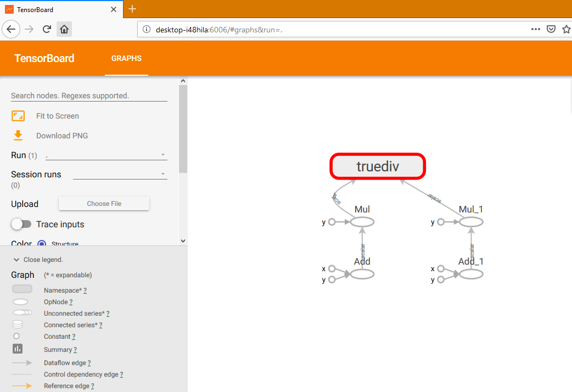
Task: Click the Reference edge orange arrow
Action: [x=22, y=386]
